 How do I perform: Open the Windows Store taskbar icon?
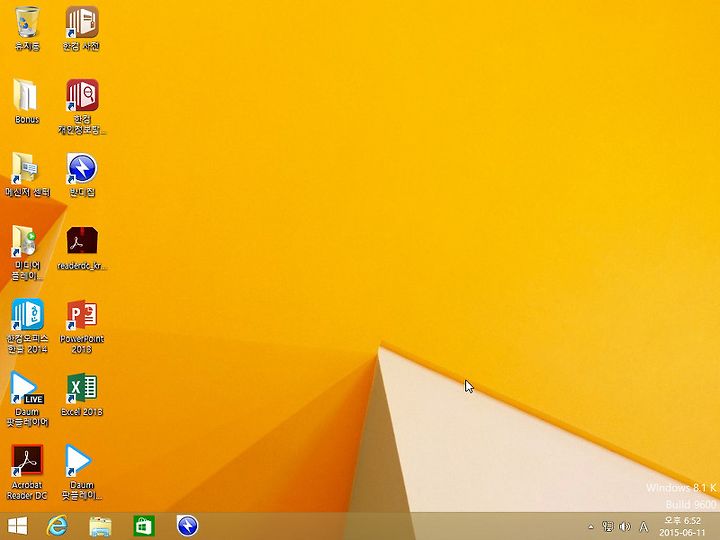coord(144,526)
